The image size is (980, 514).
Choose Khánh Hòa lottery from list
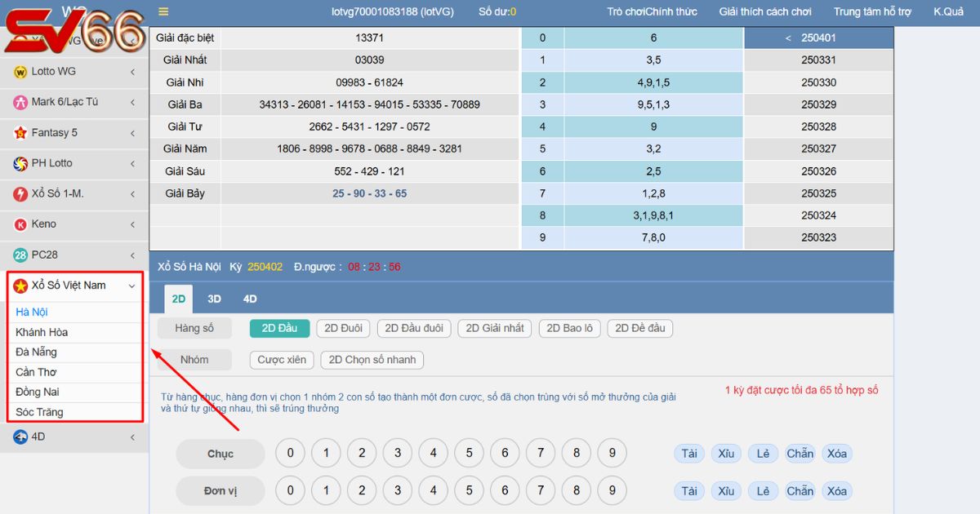click(42, 333)
